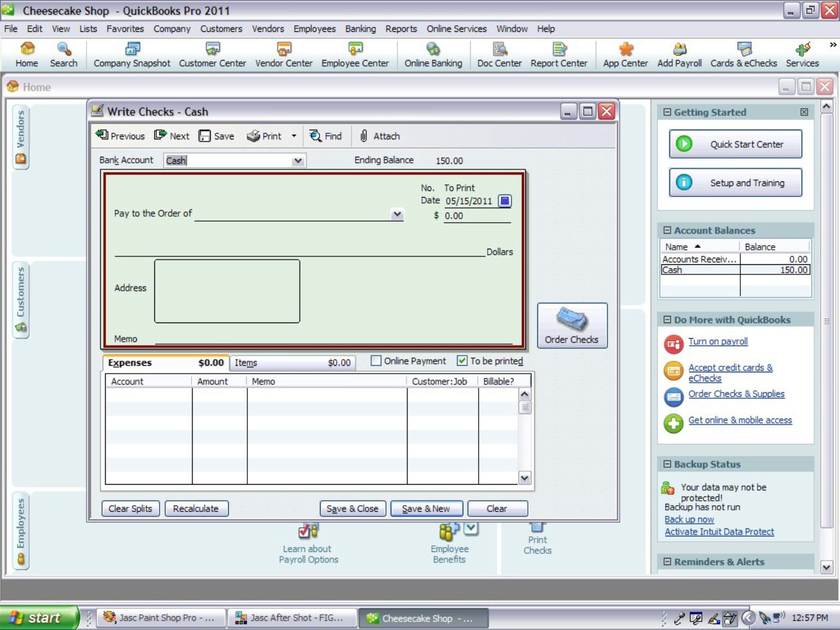
Task: Open the date calendar picker
Action: click(x=505, y=201)
